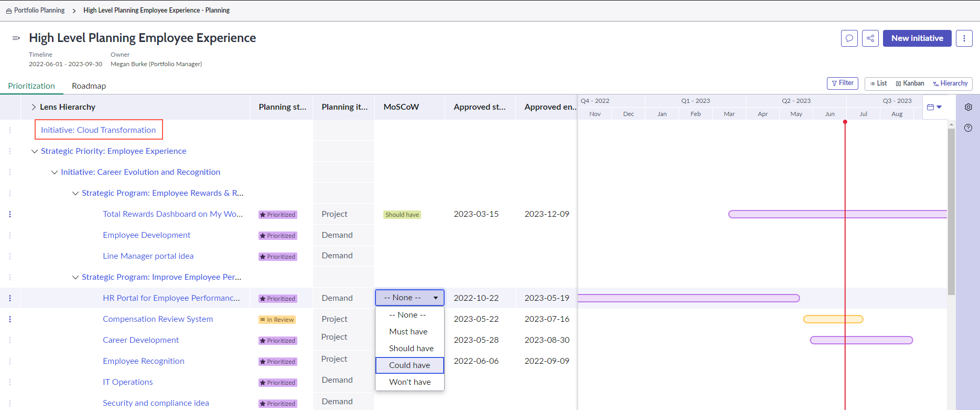Select the Roadmap tab

tap(89, 86)
